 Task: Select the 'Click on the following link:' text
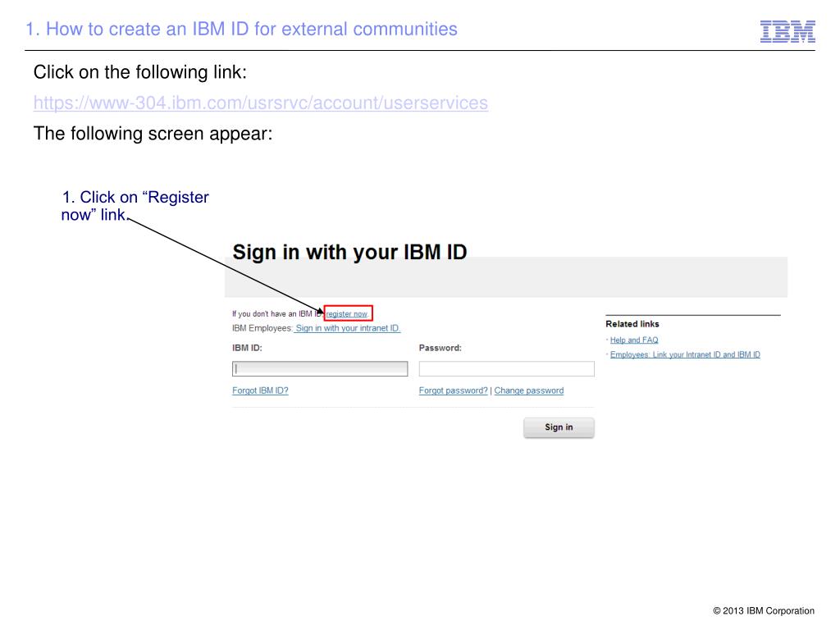click(x=139, y=72)
